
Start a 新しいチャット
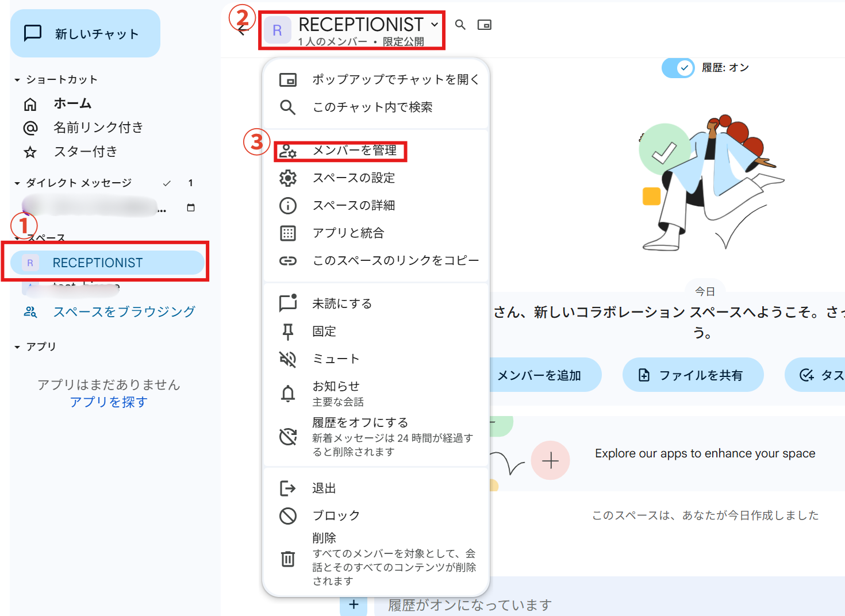pyautogui.click(x=85, y=34)
